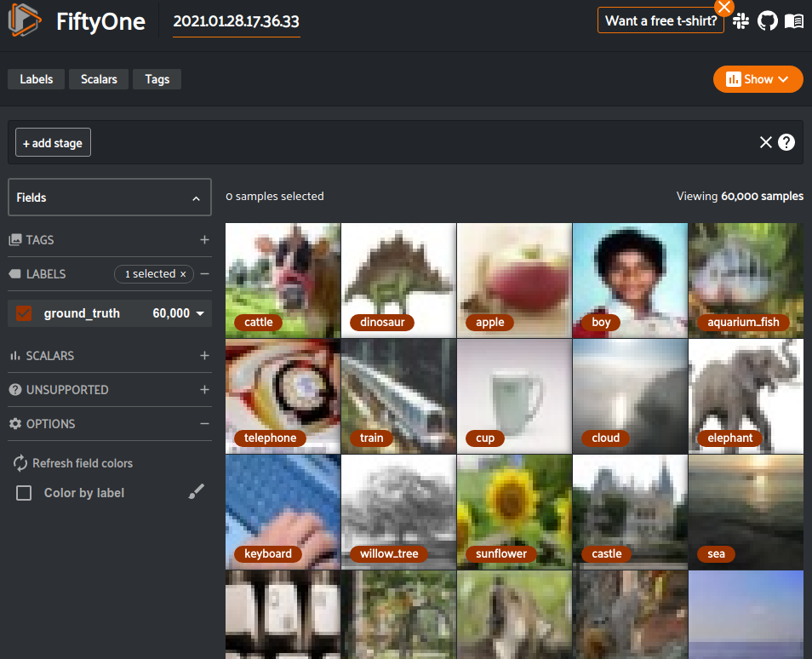Open the cloud sample thumbnail
The height and width of the screenshot is (659, 812).
click(x=630, y=396)
